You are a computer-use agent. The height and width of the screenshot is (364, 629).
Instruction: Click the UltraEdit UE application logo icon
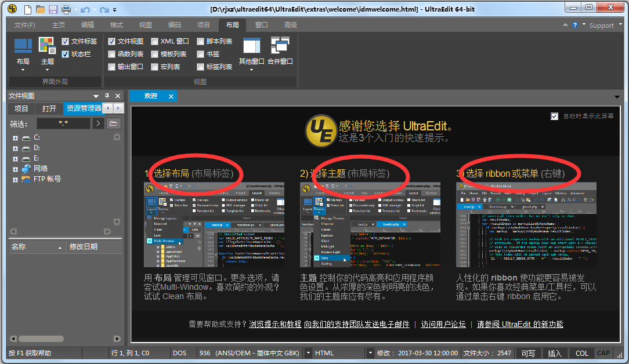(x=12, y=9)
